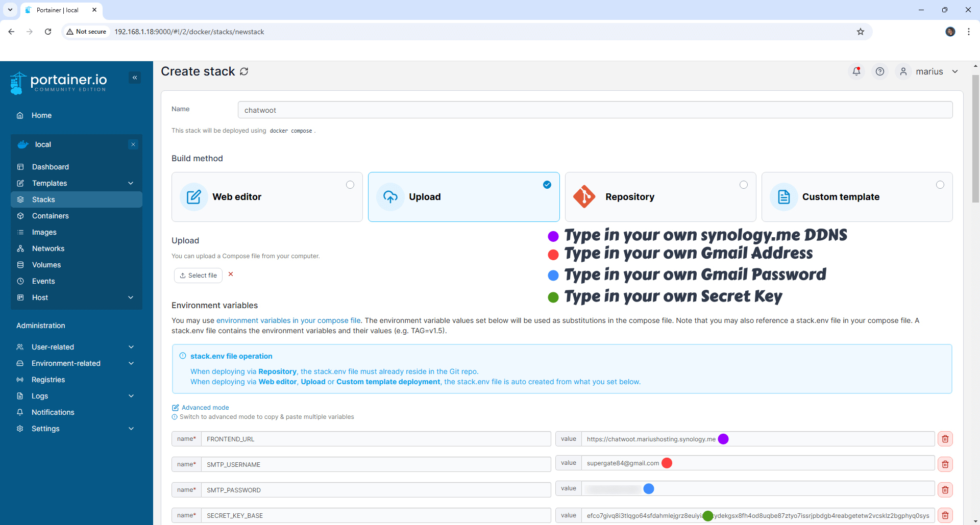This screenshot has height=525, width=980.
Task: Click the Not secure site info badge
Action: pyautogui.click(x=86, y=32)
